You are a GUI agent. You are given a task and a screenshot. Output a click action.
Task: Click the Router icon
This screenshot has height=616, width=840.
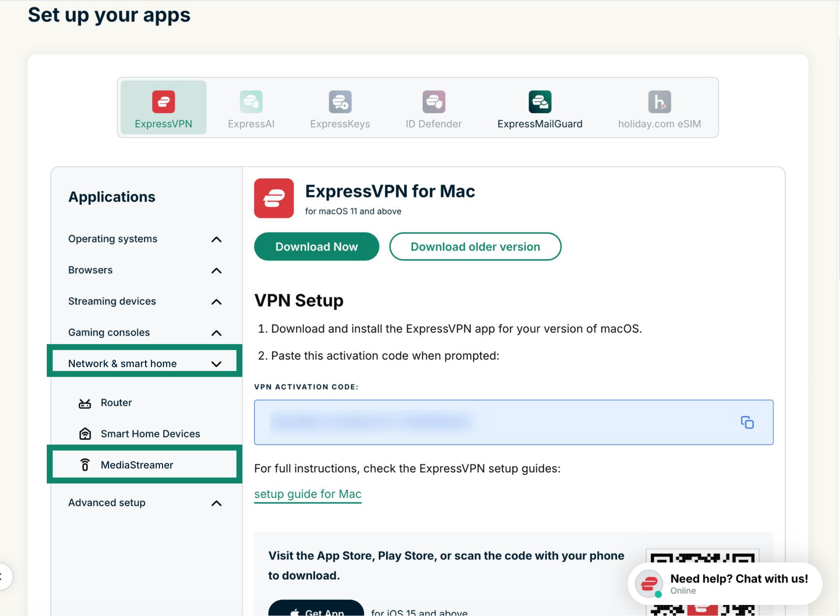84,403
